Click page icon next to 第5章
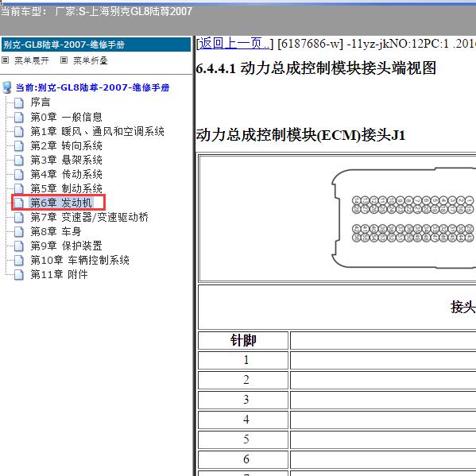Viewport: 476px width, 476px height. coord(19,189)
